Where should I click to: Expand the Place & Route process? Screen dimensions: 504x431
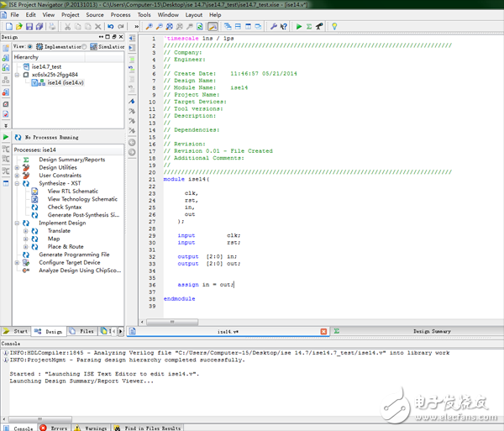pyautogui.click(x=26, y=247)
